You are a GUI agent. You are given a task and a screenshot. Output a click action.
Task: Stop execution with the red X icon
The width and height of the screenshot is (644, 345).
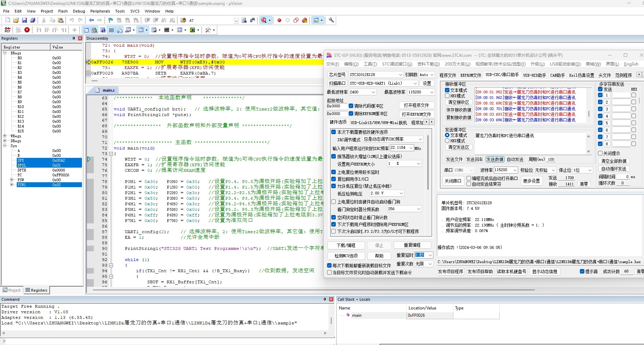[27, 30]
